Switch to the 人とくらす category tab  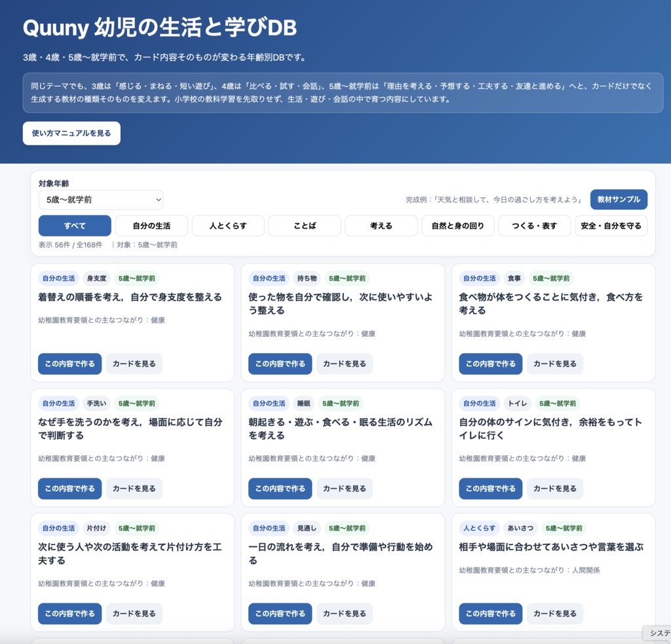(228, 225)
